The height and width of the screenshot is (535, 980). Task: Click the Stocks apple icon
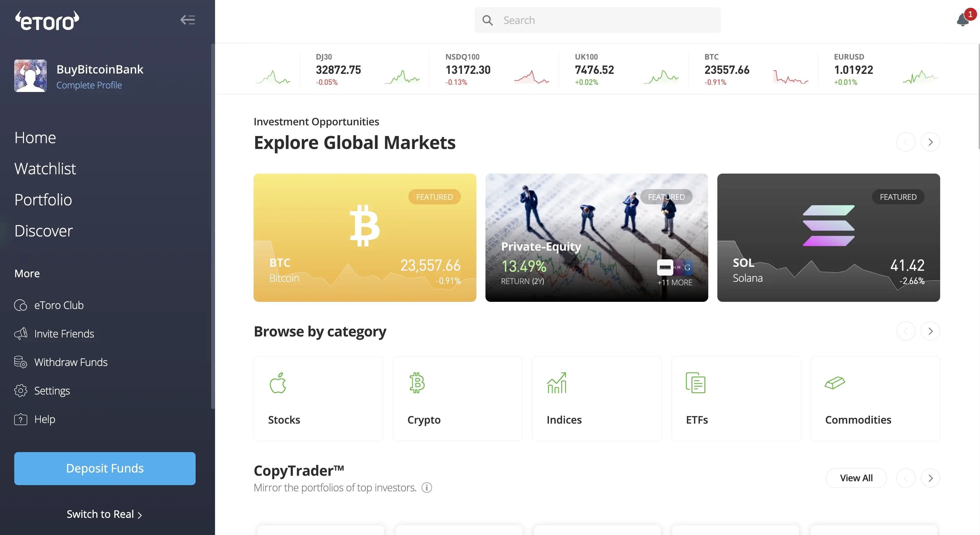[x=278, y=382]
